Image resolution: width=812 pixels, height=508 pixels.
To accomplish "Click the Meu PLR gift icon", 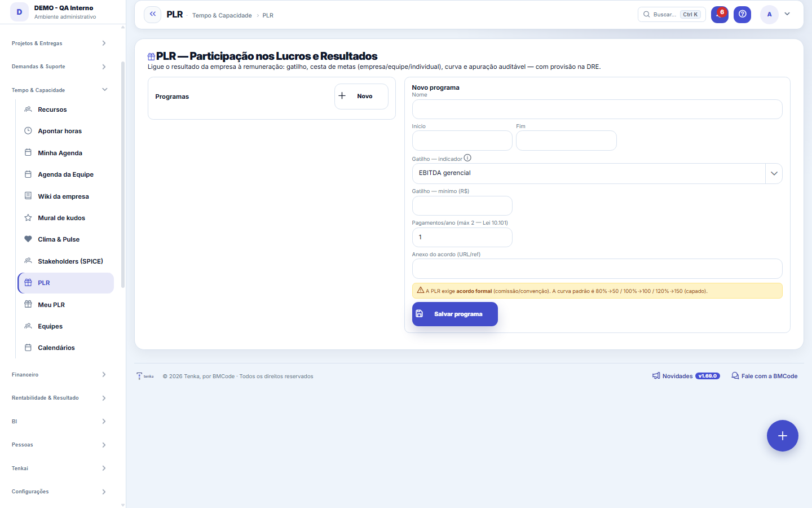I will [28, 304].
